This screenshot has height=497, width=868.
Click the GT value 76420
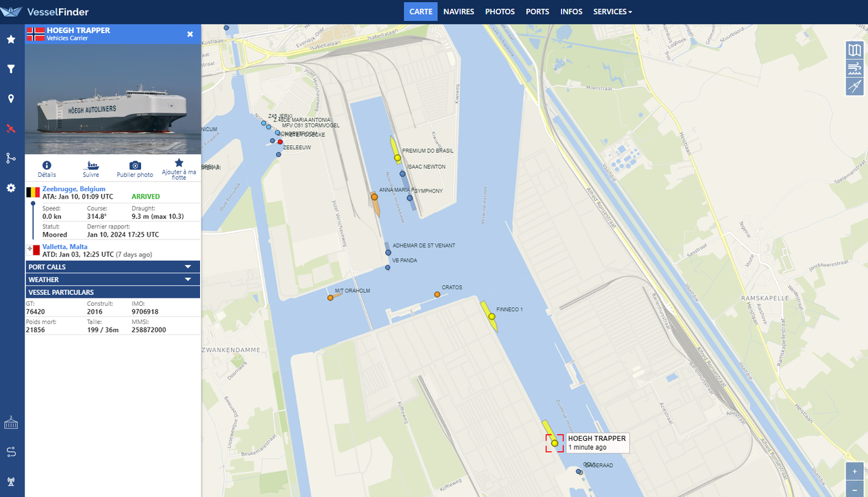35,312
